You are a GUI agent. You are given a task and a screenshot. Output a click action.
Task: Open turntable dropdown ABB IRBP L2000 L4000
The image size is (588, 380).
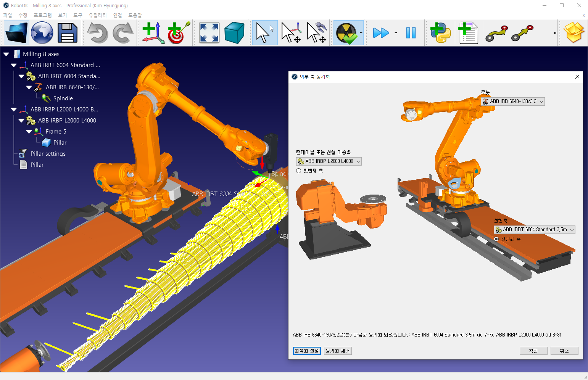coord(329,161)
